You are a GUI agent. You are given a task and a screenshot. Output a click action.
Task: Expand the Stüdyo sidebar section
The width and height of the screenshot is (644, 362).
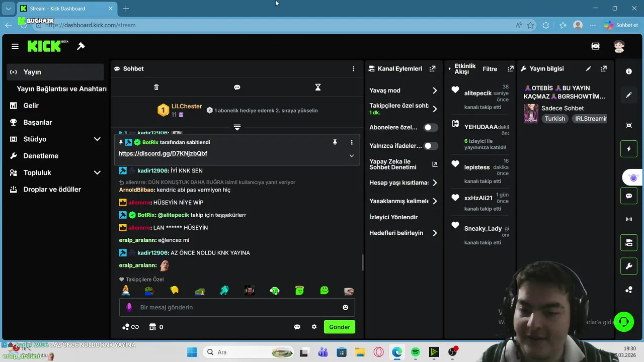click(97, 139)
